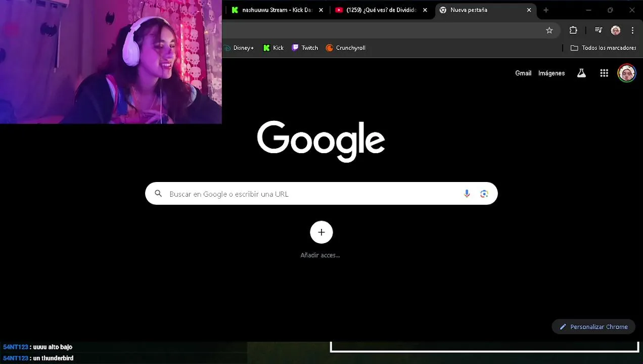
Task: Close the nashuuwu Stream Kick tab
Action: tap(321, 10)
